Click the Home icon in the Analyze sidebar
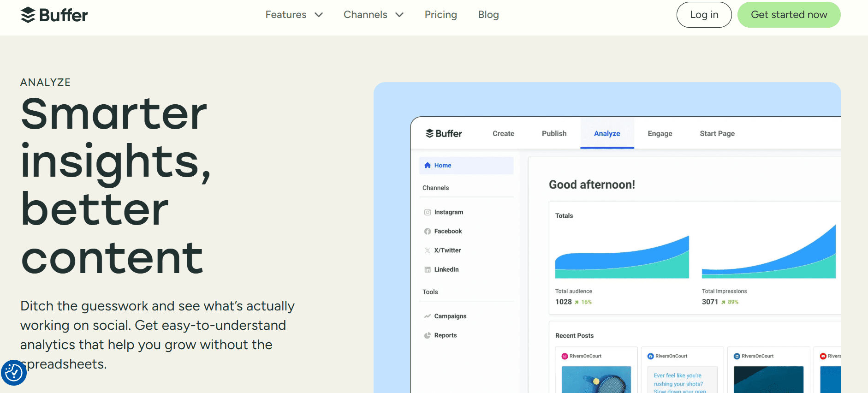The image size is (868, 393). [x=428, y=165]
